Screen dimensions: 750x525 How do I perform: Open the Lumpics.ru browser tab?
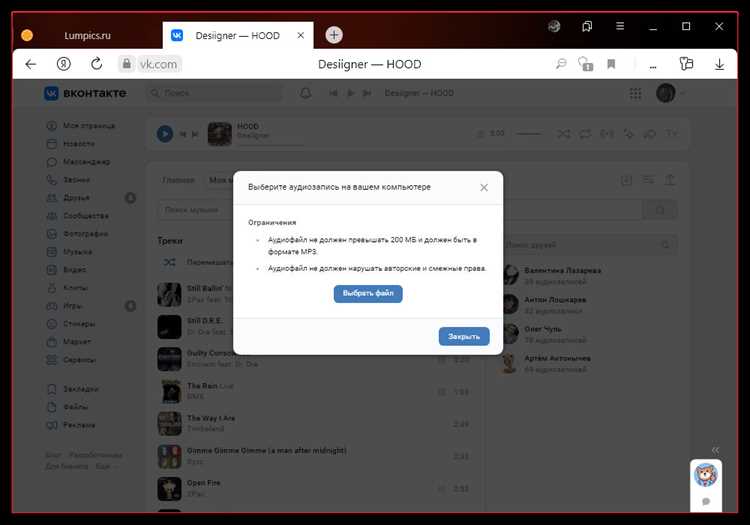tap(87, 35)
